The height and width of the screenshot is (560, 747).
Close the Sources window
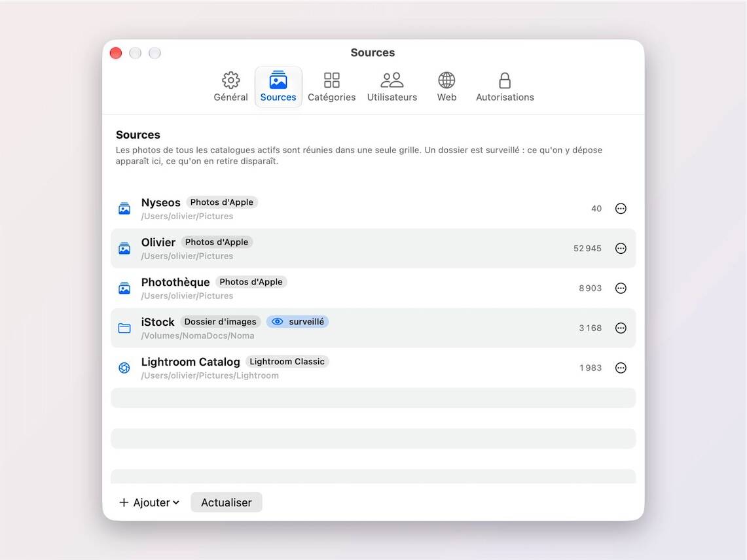coord(116,53)
